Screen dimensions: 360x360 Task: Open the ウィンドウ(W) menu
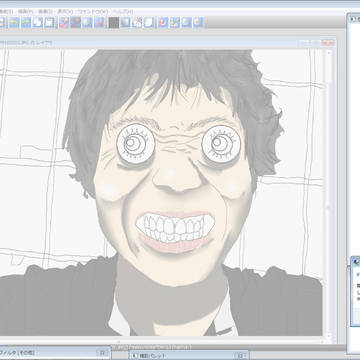pyautogui.click(x=93, y=11)
